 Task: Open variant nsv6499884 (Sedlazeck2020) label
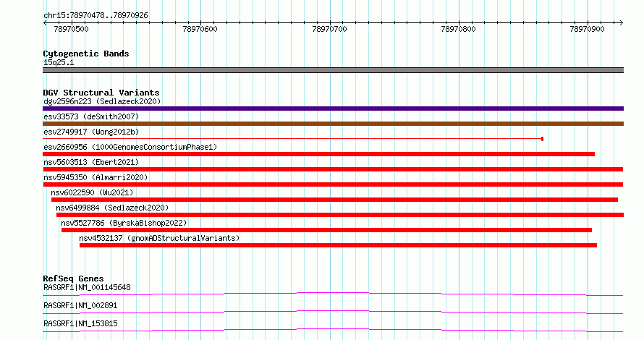click(112, 208)
